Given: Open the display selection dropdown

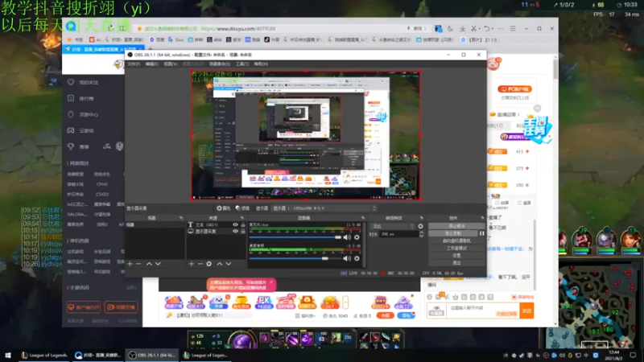Looking at the screenshot, I should pyautogui.click(x=324, y=208).
